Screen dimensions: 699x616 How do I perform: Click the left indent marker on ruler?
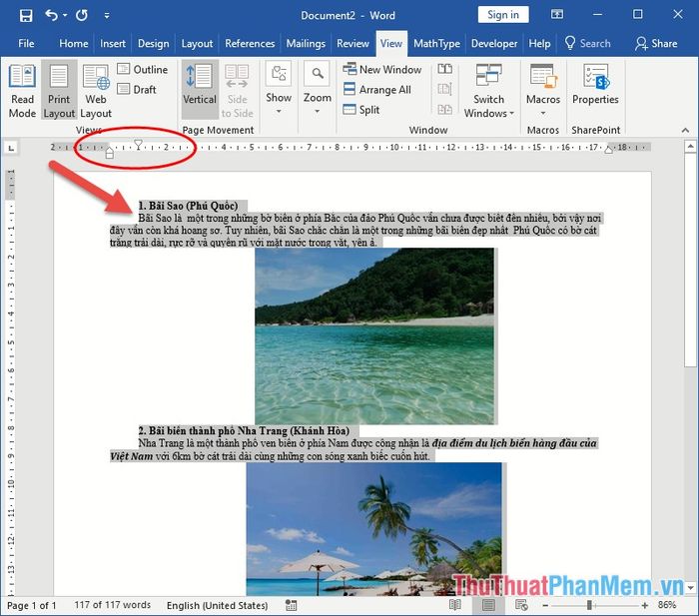coord(110,156)
